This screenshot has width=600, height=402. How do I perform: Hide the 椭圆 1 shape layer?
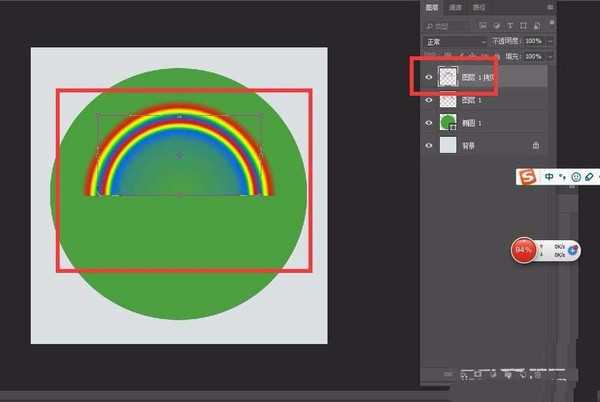coord(429,122)
